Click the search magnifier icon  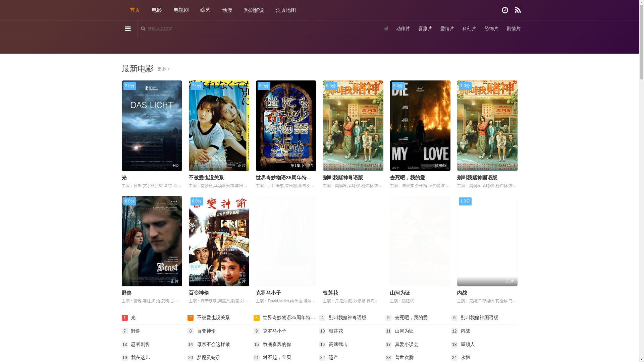[143, 29]
